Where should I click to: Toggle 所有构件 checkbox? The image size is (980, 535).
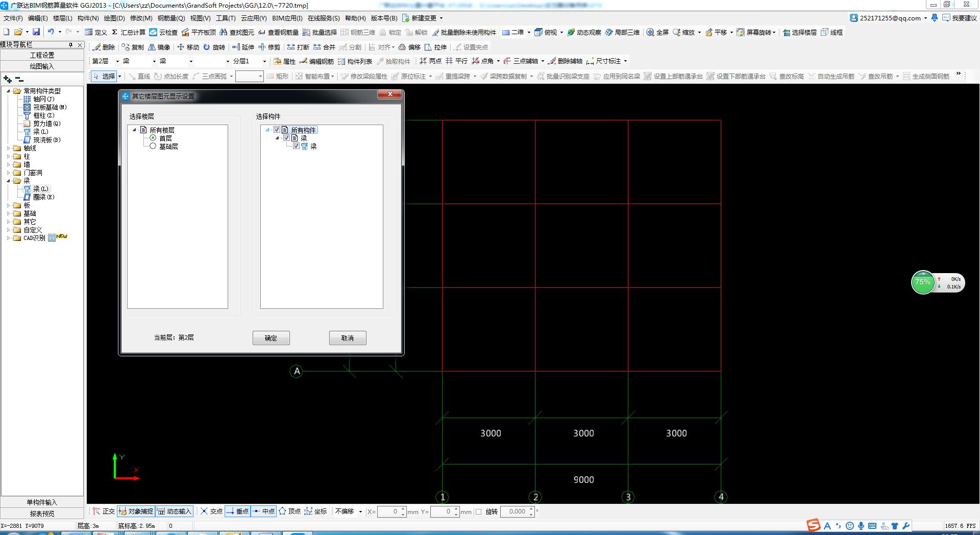coord(277,130)
